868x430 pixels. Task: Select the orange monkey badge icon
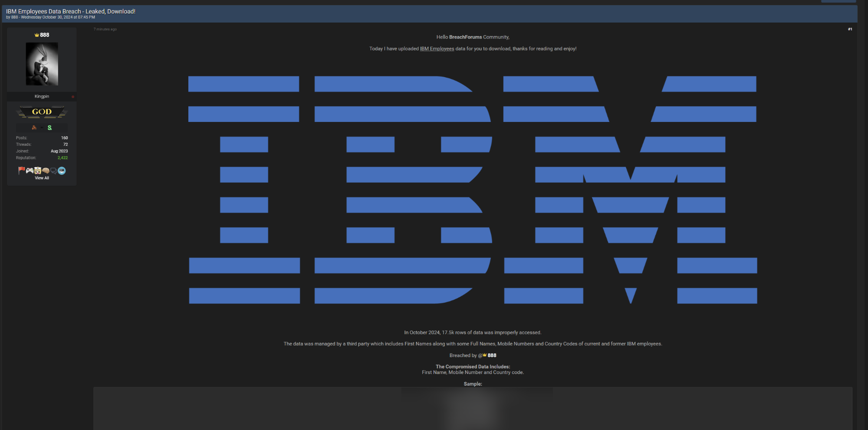(34, 128)
